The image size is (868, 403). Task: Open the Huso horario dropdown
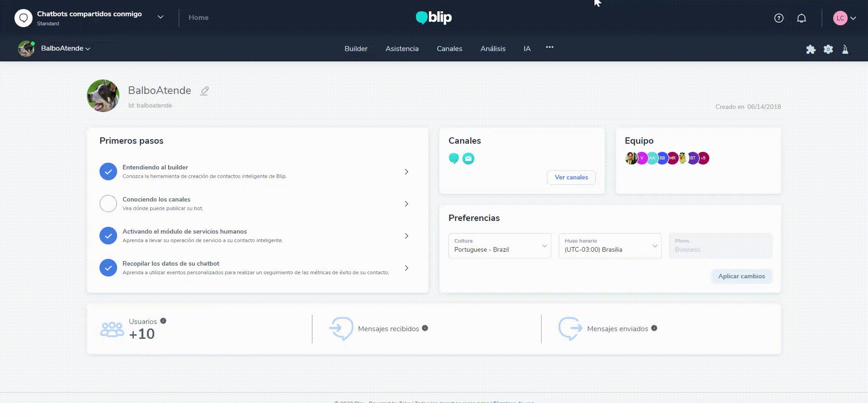coord(610,246)
